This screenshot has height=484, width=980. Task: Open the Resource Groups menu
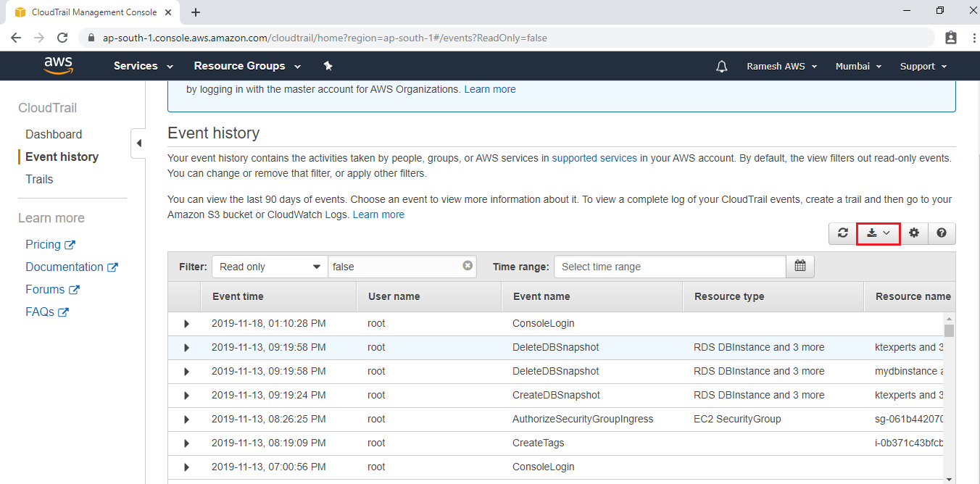pyautogui.click(x=248, y=66)
